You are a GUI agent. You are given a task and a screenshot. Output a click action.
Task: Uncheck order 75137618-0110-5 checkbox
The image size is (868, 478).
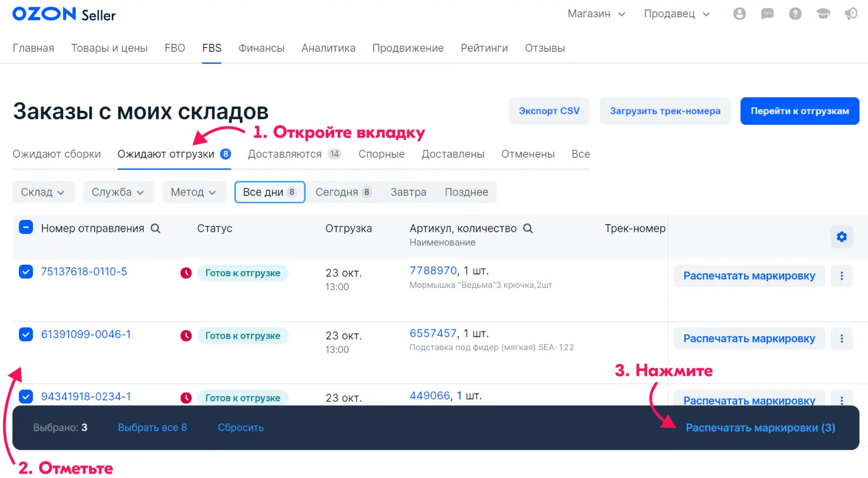pyautogui.click(x=26, y=272)
